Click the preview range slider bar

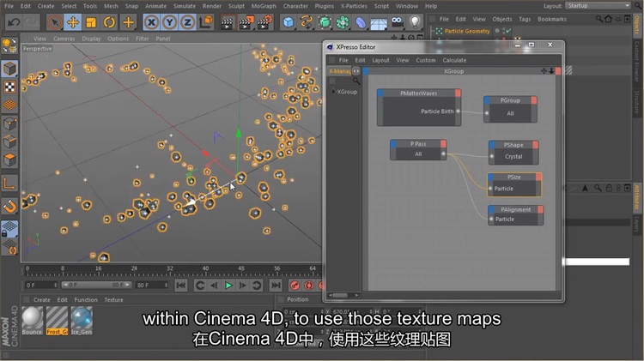click(x=97, y=285)
